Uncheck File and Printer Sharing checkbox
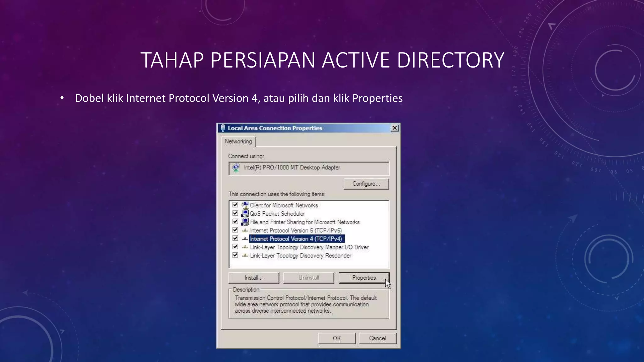This screenshot has height=362, width=644. click(235, 222)
